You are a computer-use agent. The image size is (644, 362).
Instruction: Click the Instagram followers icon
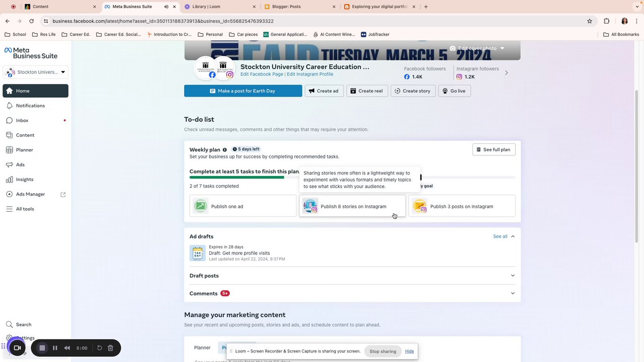pos(459,77)
